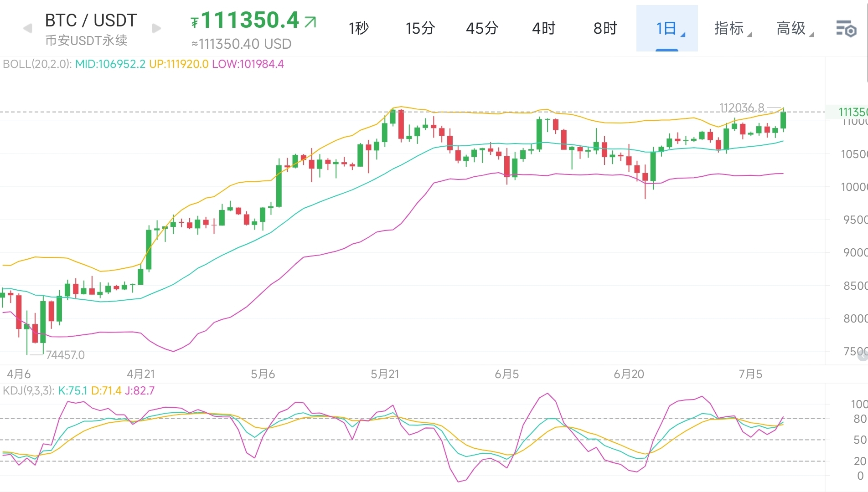Click the 7月5 date on the time axis
Viewport: 868px width, 492px height.
click(x=750, y=374)
